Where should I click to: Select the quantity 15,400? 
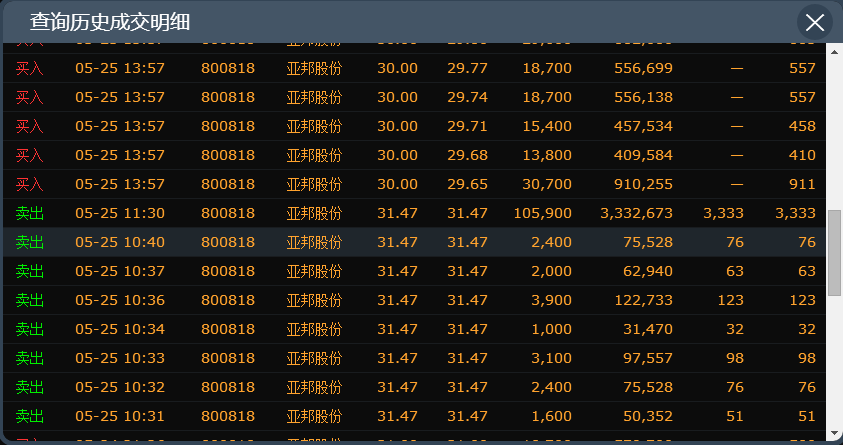547,126
